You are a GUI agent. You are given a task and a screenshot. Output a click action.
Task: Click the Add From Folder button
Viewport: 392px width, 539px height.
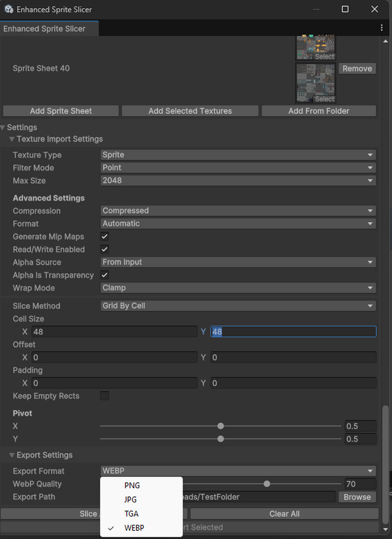coord(318,111)
